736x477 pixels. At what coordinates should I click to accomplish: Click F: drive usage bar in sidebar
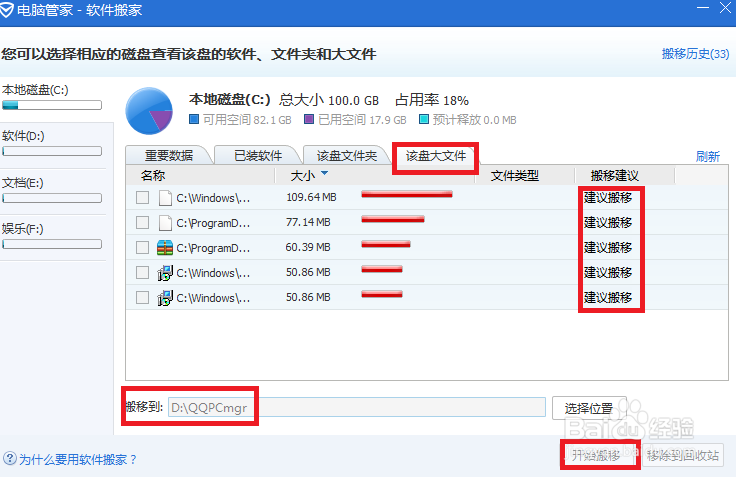pyautogui.click(x=52, y=244)
